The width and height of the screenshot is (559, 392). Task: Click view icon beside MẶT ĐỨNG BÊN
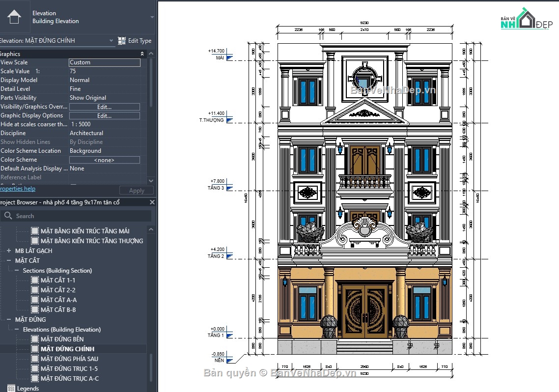point(35,339)
